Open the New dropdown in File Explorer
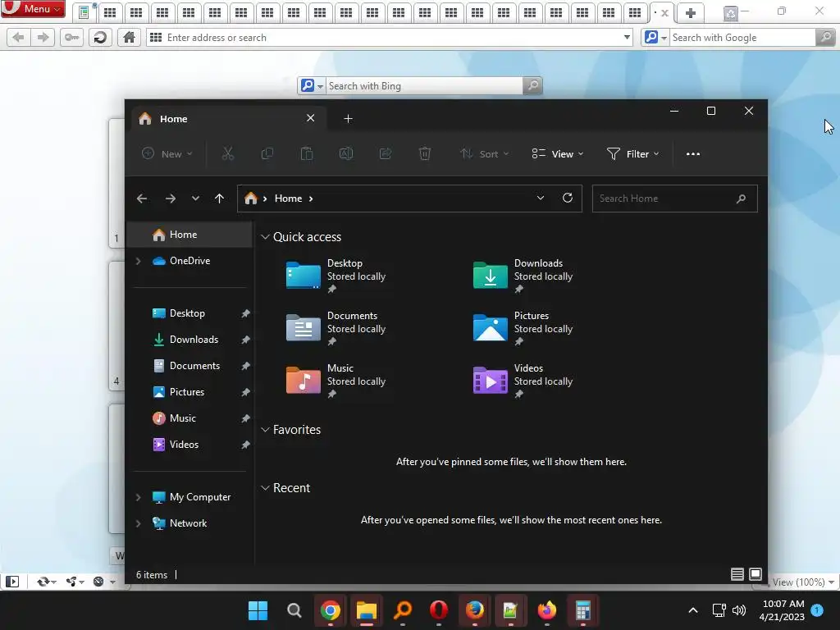 [x=167, y=153]
